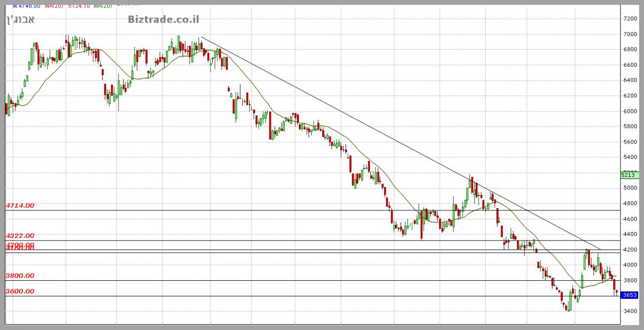Click the 5000 price axis label
The width and height of the screenshot is (644, 330).
tap(630, 188)
